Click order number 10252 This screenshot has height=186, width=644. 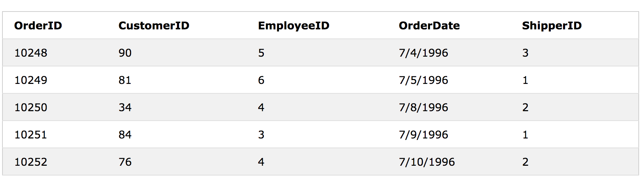(x=31, y=162)
